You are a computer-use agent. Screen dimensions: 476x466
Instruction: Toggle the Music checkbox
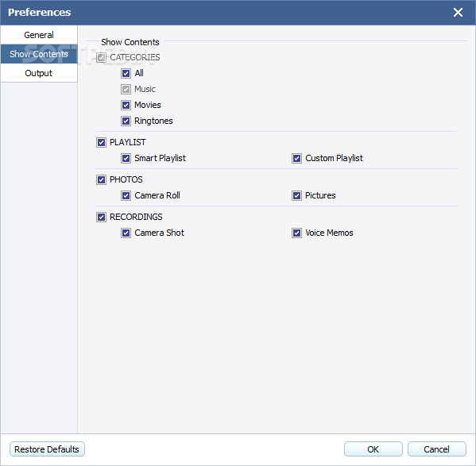(126, 89)
